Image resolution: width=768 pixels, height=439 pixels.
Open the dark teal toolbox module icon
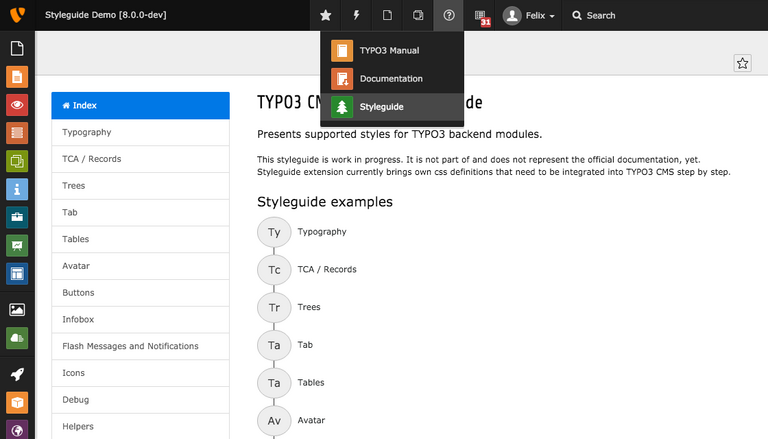17,217
